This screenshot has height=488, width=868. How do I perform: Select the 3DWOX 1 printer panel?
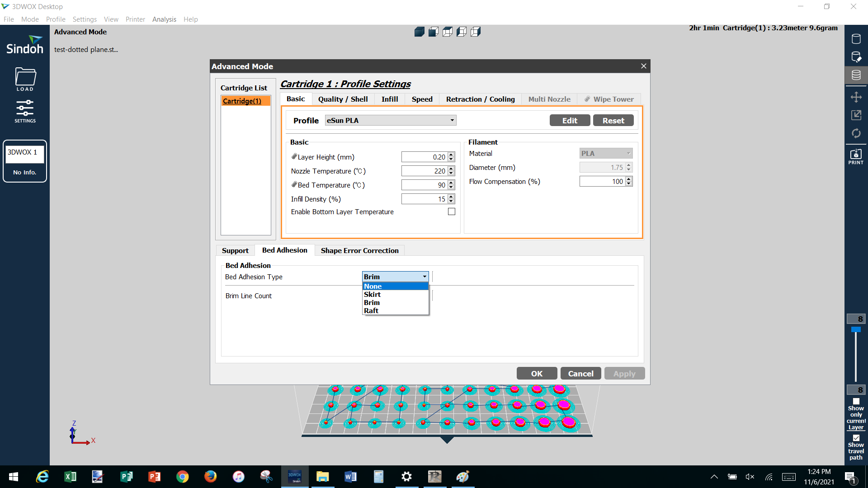point(25,161)
